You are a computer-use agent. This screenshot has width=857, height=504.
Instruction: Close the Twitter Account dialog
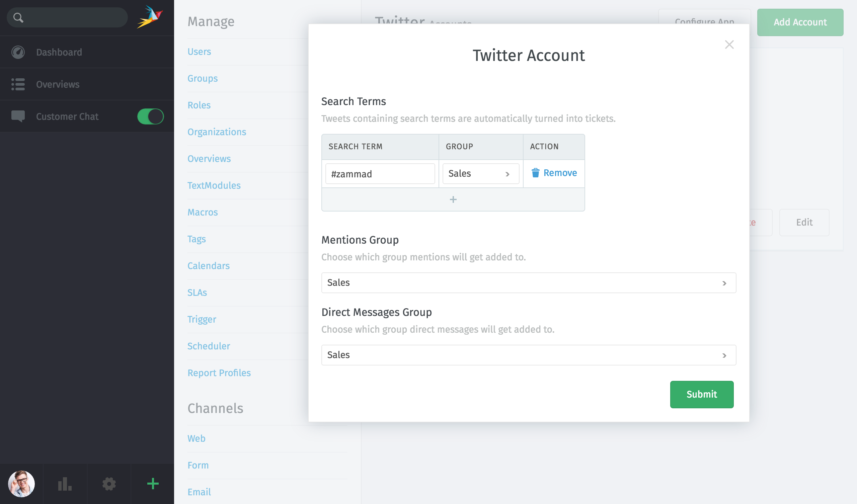(729, 45)
